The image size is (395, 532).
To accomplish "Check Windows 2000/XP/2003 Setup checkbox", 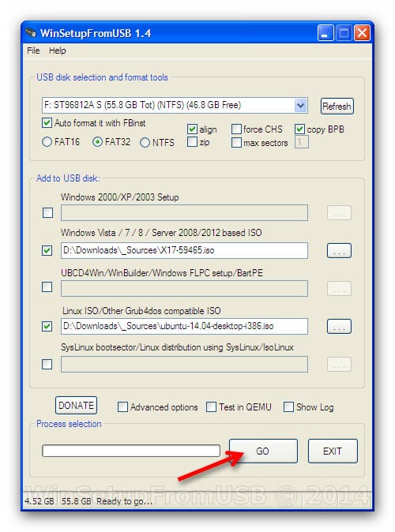I will coord(47,213).
